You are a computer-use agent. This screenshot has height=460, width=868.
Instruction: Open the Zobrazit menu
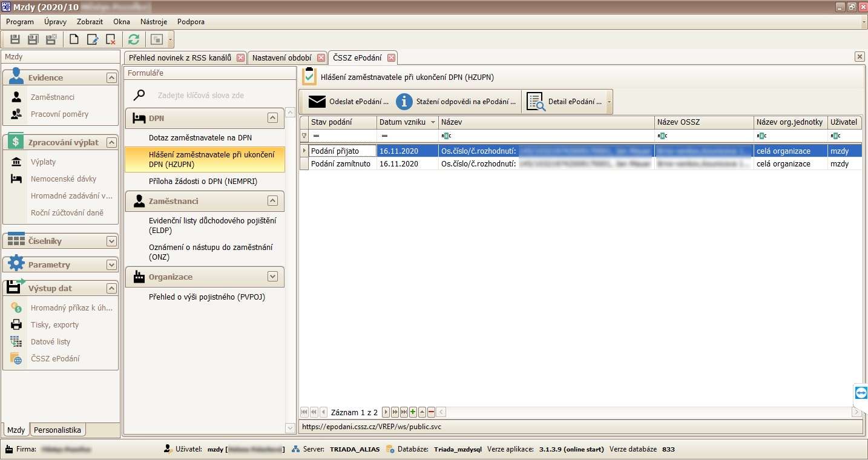(x=90, y=22)
